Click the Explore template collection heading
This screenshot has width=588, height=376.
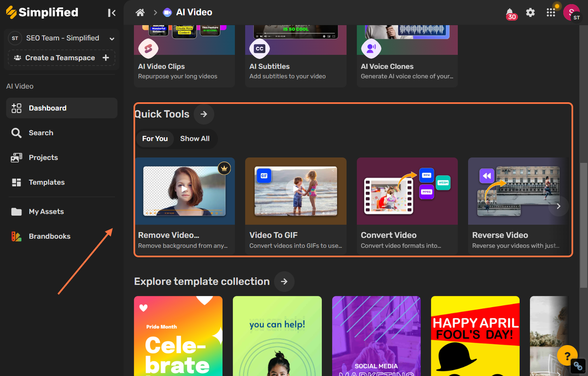(202, 282)
